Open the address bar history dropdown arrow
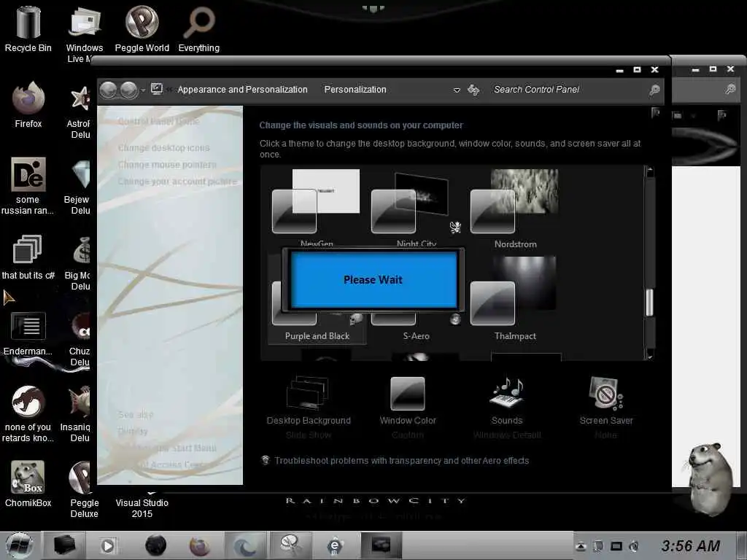This screenshot has height=560, width=747. pos(457,90)
